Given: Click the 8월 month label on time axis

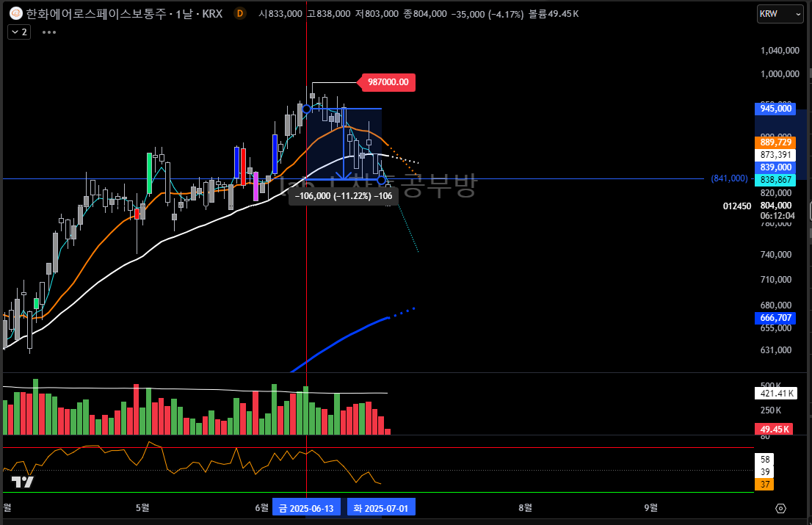Looking at the screenshot, I should point(525,507).
